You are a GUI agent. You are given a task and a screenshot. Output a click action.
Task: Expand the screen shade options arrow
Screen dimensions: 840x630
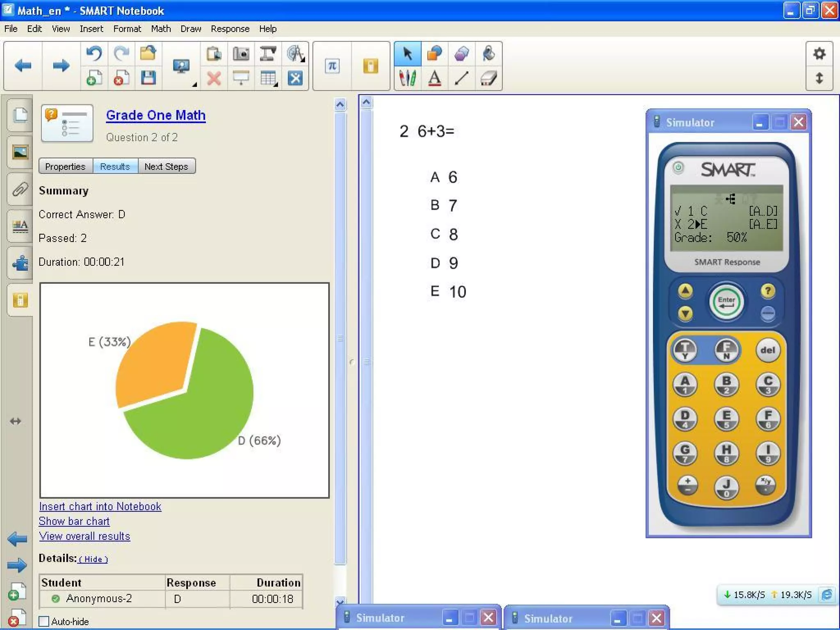coord(194,84)
